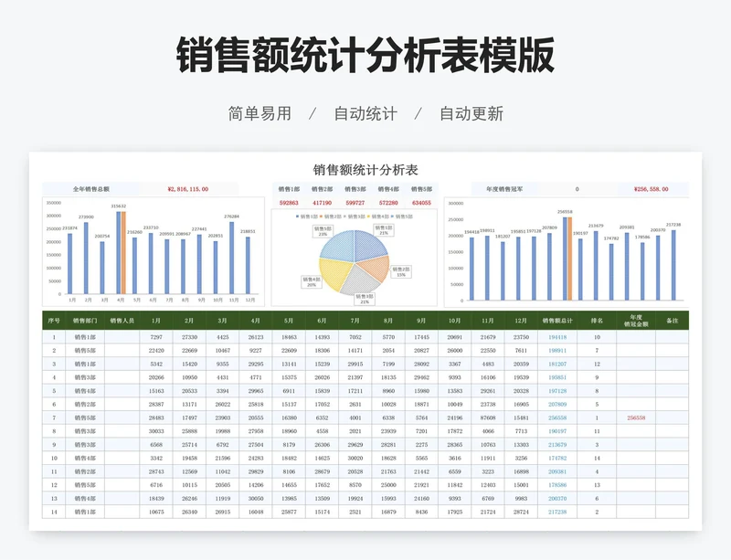731x560 pixels.
Task: Click the 销售部门 column header
Action: [x=85, y=321]
